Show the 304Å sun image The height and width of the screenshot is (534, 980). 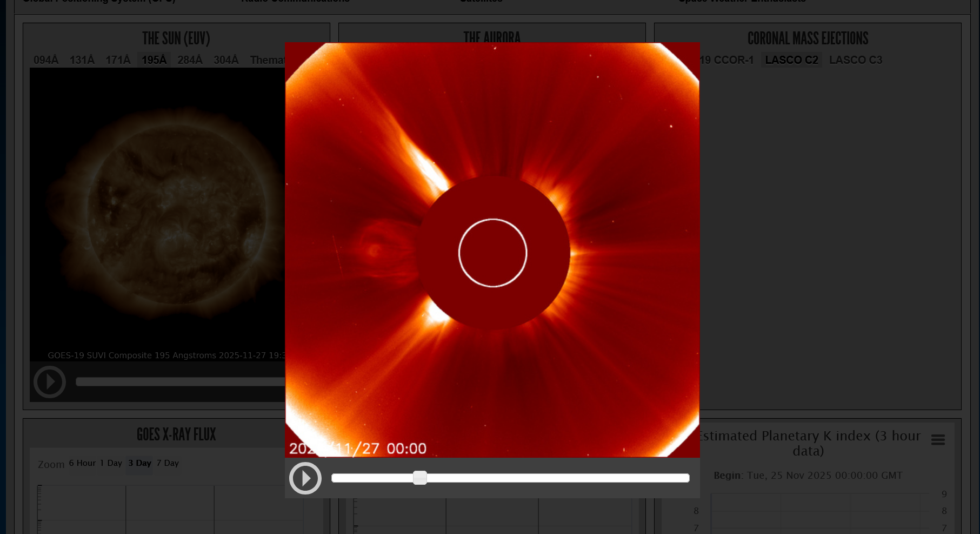coord(226,60)
